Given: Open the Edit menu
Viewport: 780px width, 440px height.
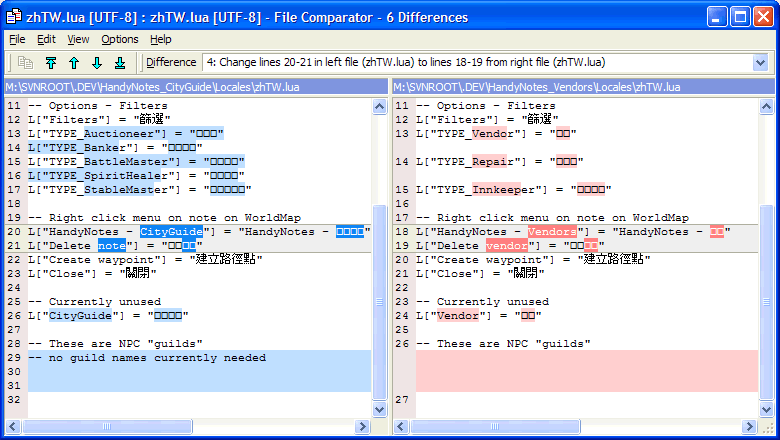Looking at the screenshot, I should click(x=46, y=39).
